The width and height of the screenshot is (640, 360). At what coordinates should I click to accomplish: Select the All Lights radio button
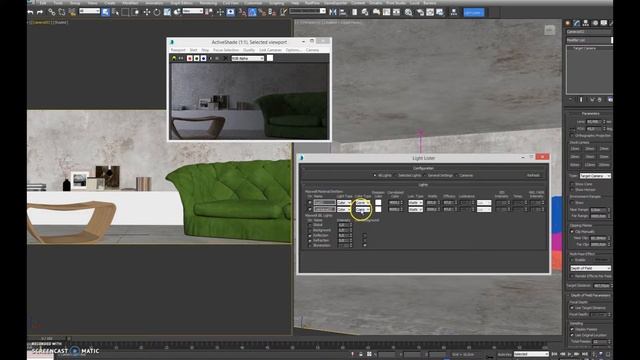pos(375,176)
